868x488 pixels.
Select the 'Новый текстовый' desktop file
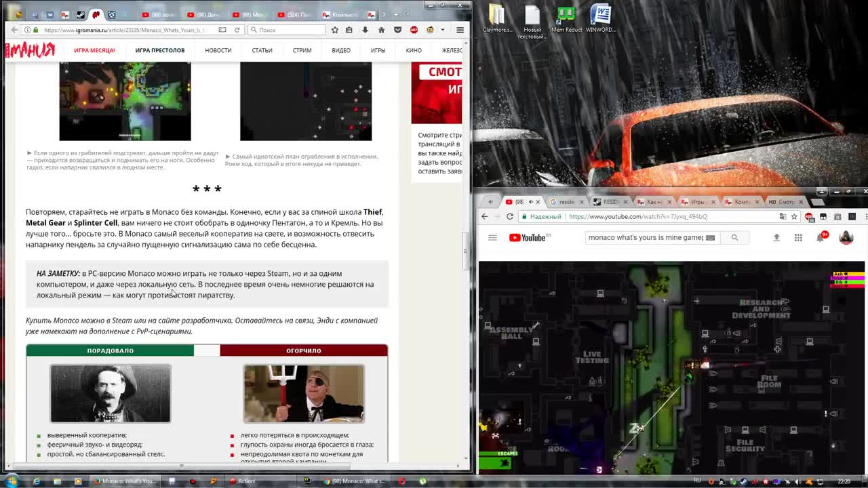(x=532, y=22)
